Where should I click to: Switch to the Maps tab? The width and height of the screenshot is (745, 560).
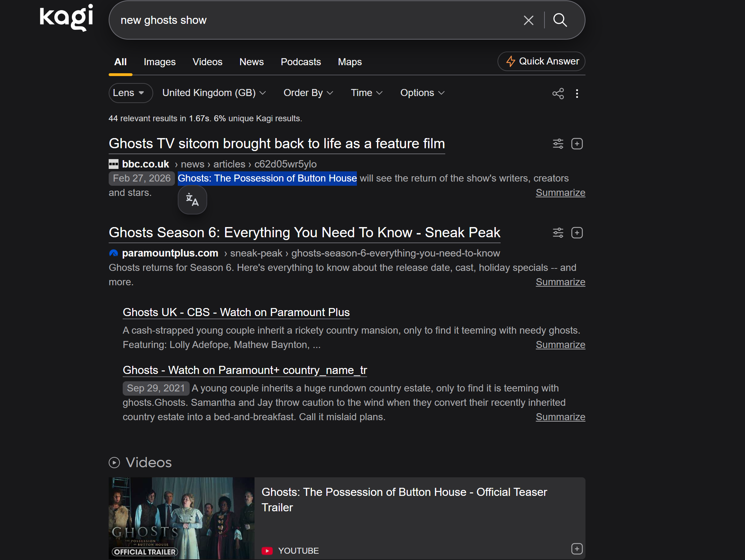click(350, 62)
